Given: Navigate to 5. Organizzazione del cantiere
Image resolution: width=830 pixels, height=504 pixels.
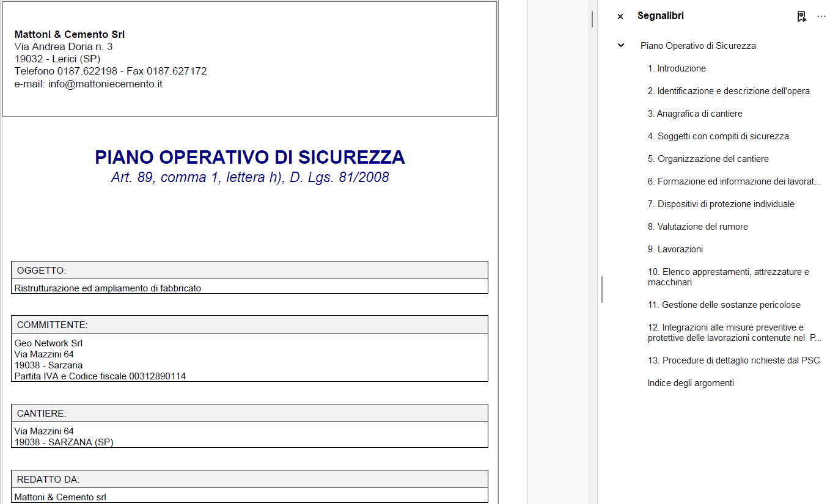Looking at the screenshot, I should point(708,159).
